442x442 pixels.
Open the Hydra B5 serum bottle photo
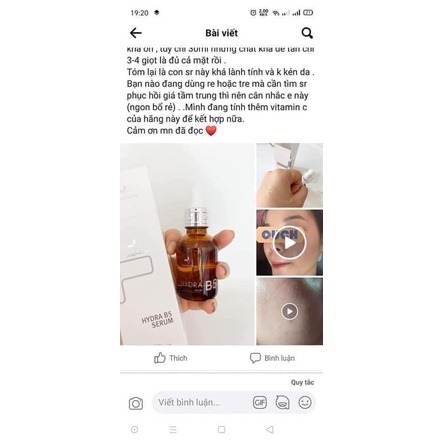click(x=187, y=244)
